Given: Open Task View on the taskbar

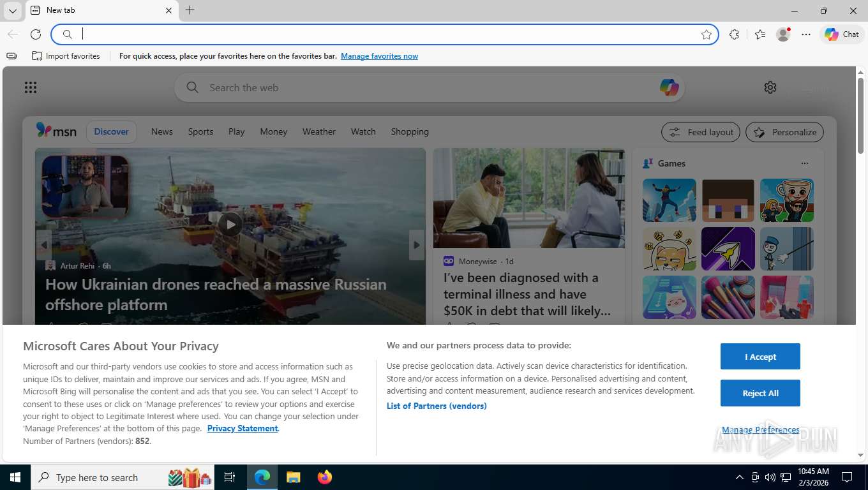Looking at the screenshot, I should [x=230, y=477].
